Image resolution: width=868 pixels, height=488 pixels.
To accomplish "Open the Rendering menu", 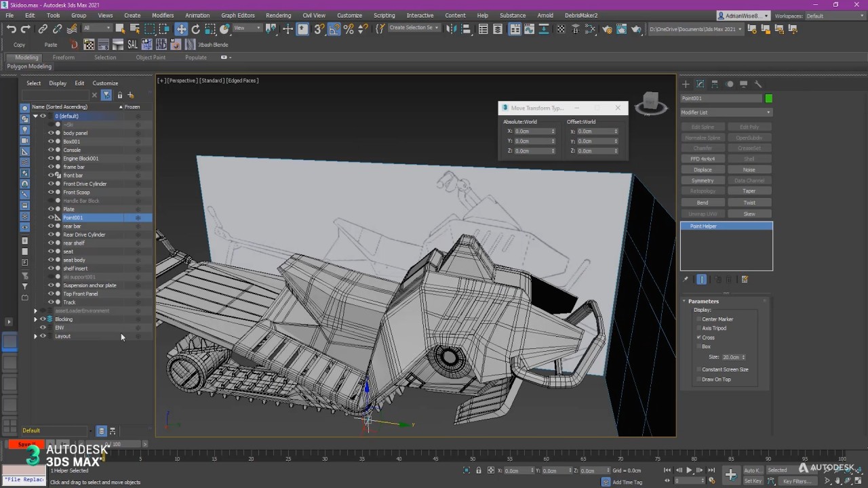I will coord(278,15).
